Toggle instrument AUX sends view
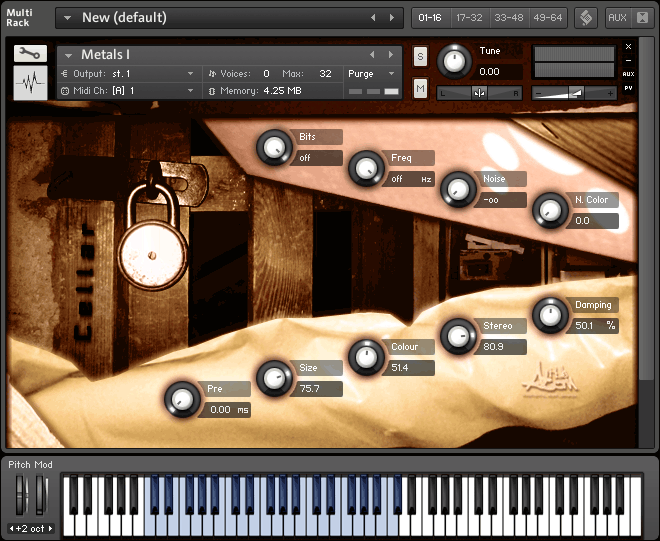Viewport: 660px width, 541px height. click(628, 74)
